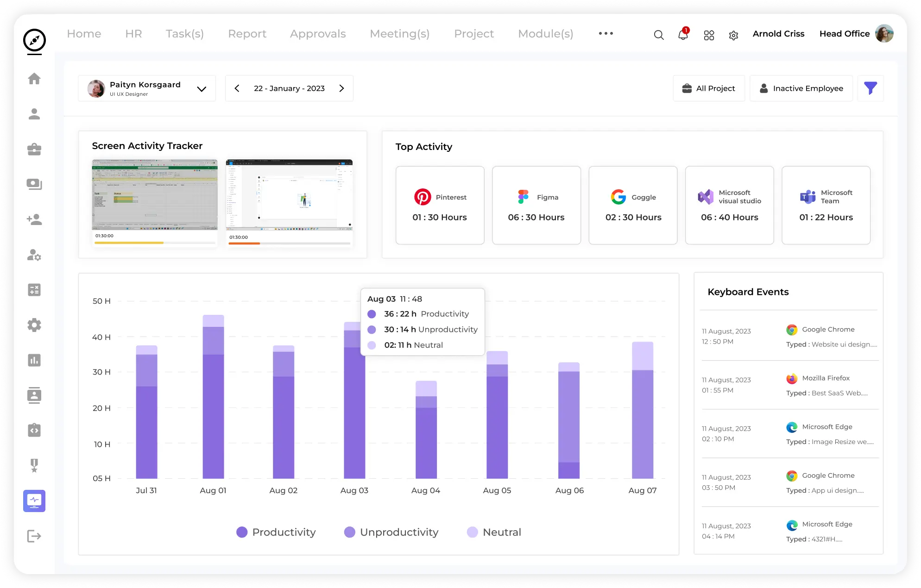Click the All Project button
The width and height of the screenshot is (921, 588).
coord(708,88)
